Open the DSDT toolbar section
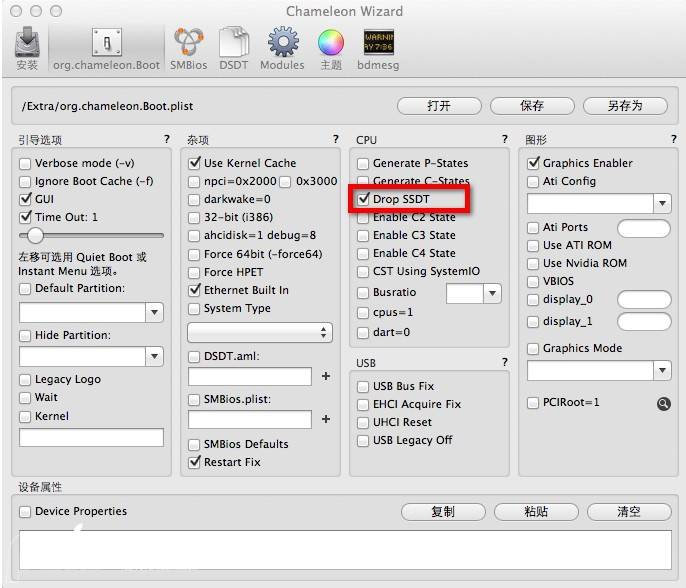The width and height of the screenshot is (686, 588). (233, 47)
